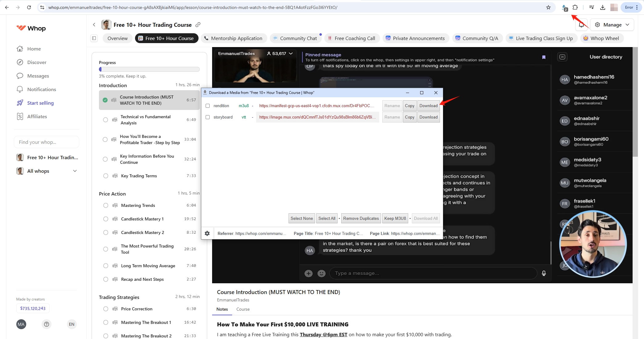The image size is (644, 339).
Task: Click Remove Duplicates button
Action: 361,218
